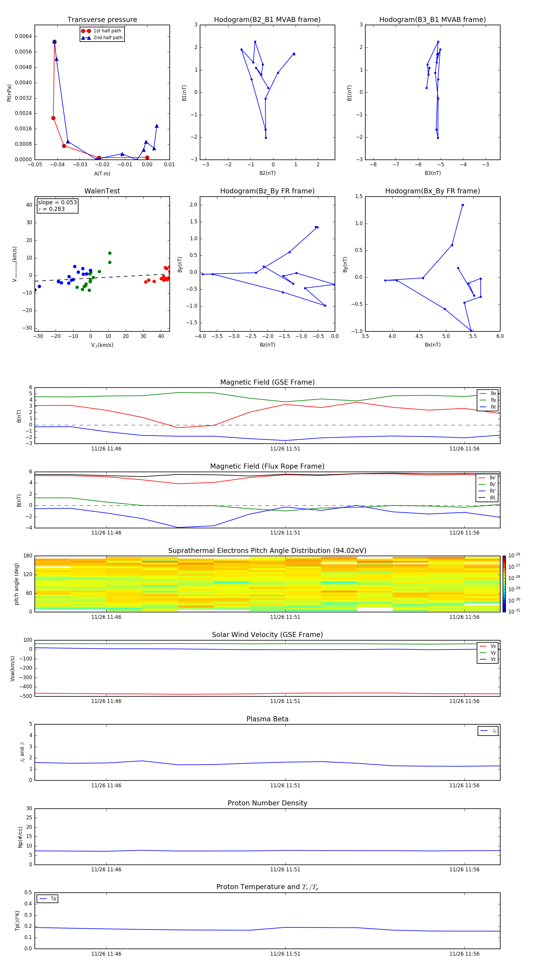Click the peak red point in Transverse pressure plot
The width and height of the screenshot is (535, 980).
tap(54, 42)
